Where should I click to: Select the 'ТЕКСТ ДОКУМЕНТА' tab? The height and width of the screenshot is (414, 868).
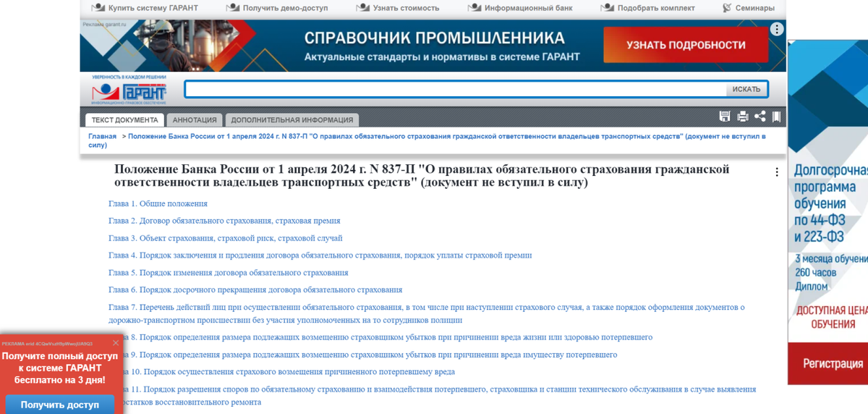click(x=124, y=120)
